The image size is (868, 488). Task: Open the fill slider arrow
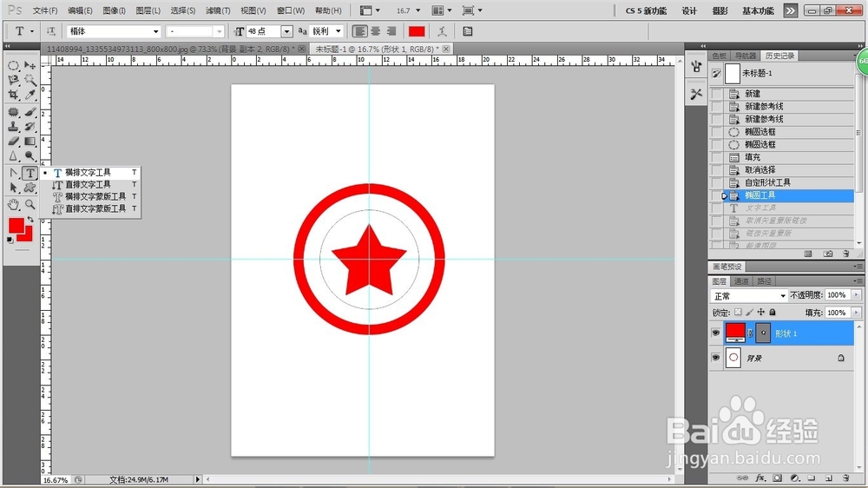856,313
